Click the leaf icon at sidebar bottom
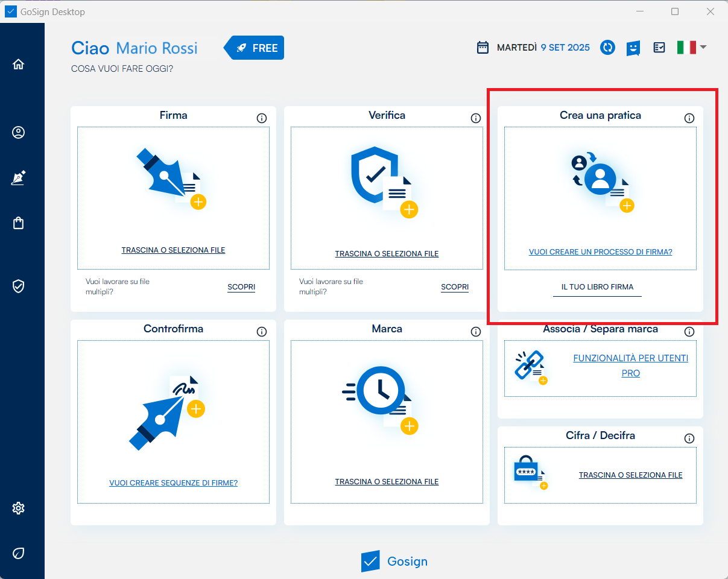 pos(18,553)
